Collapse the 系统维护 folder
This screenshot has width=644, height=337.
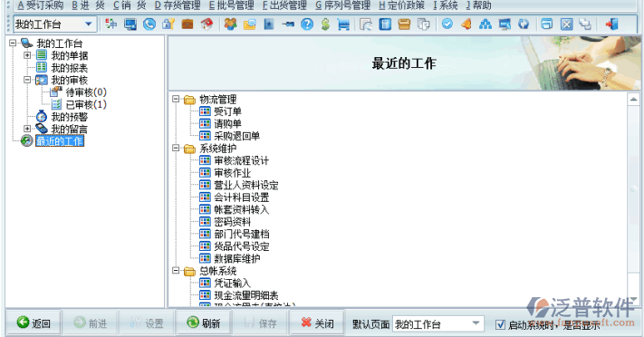pos(176,148)
